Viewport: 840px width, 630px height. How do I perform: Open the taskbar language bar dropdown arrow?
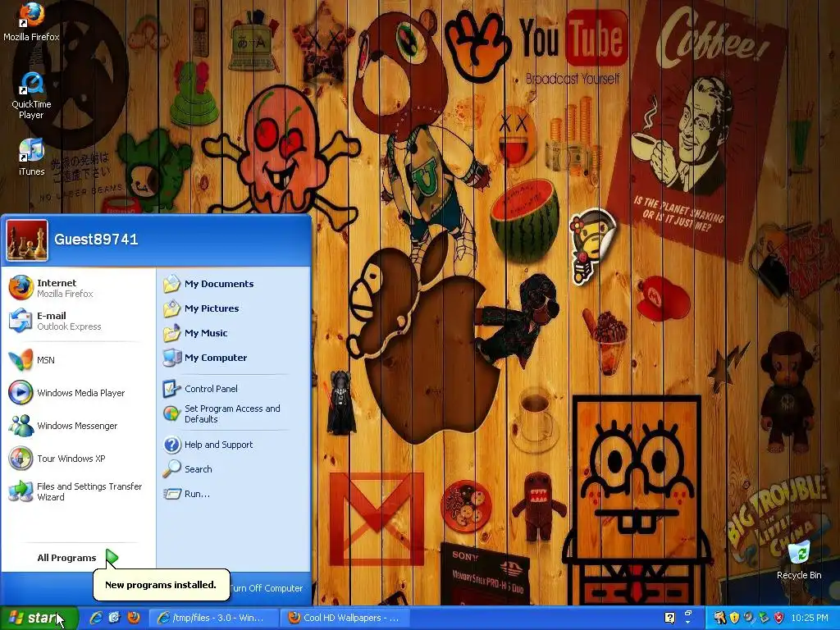pyautogui.click(x=688, y=623)
